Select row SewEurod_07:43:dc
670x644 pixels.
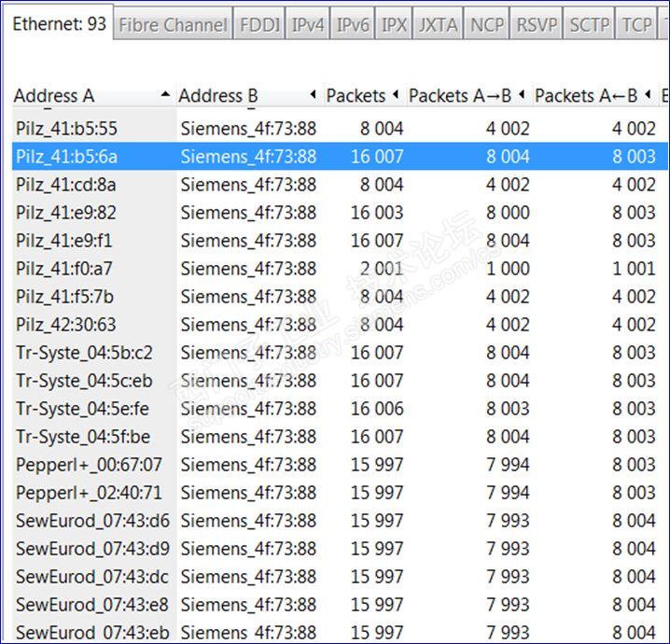point(340,577)
